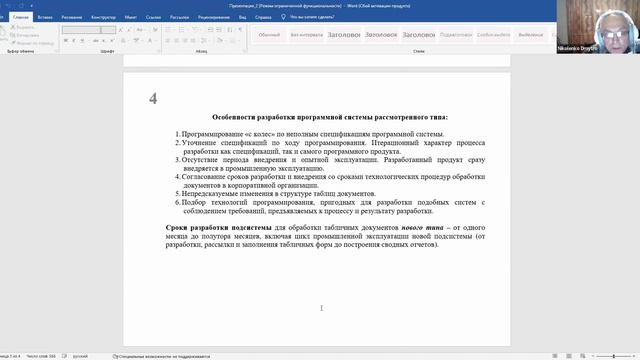Click the 'Что вы хотите сделать?' search field
640x360 pixels.
(x=312, y=17)
